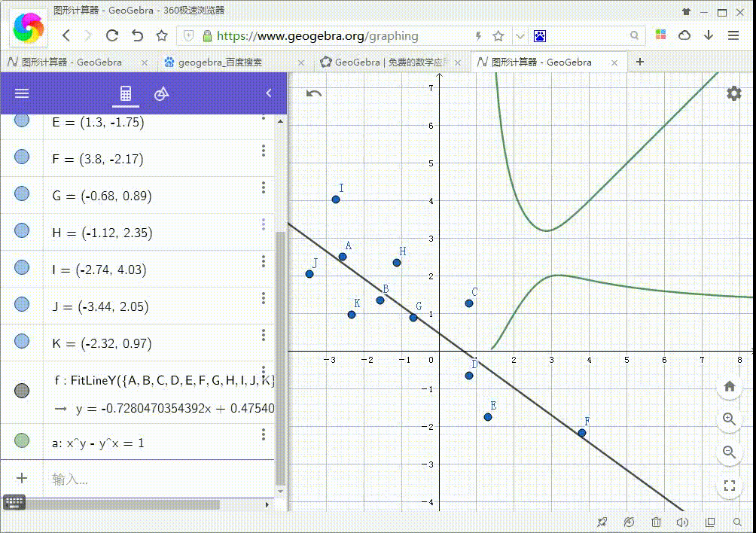
Task: Open more options for point K
Action: [x=264, y=335]
